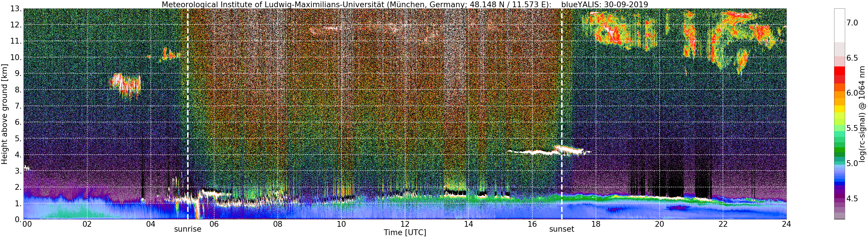
Task: Click the y-axis tick label '1.'
Action: coord(18,203)
